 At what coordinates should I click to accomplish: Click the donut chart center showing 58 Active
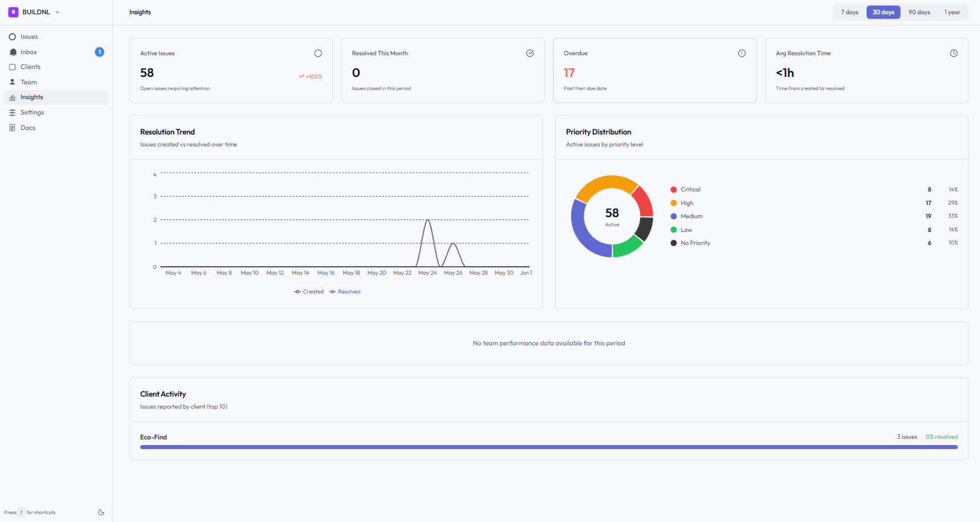click(x=612, y=217)
